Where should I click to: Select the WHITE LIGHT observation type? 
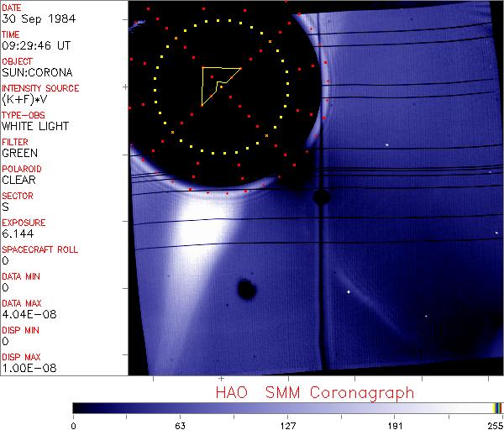pyautogui.click(x=35, y=127)
